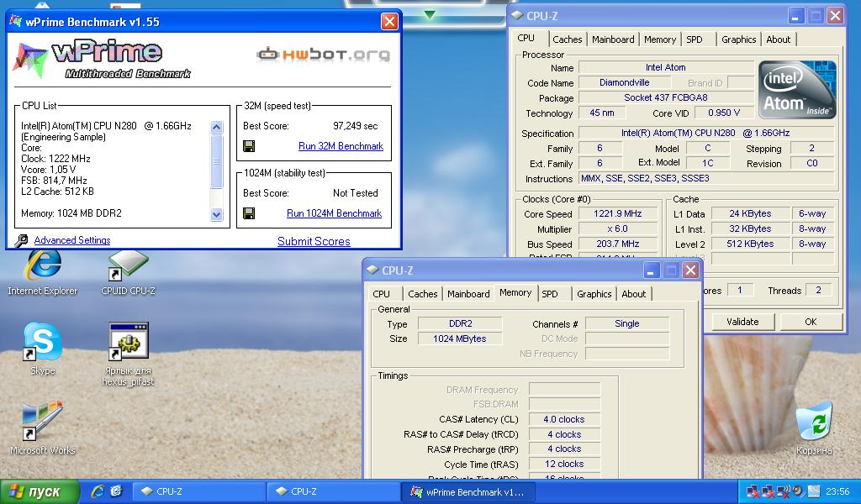
Task: Click the hwbot.org logo in wPrime
Action: coord(324,54)
